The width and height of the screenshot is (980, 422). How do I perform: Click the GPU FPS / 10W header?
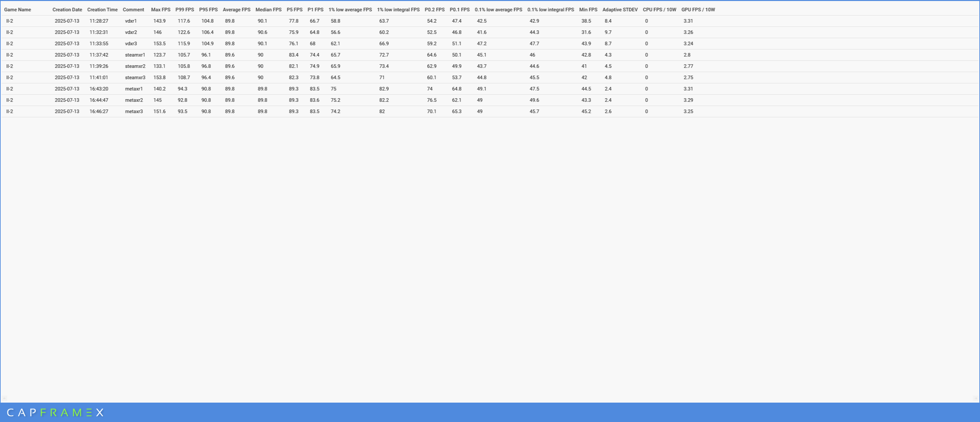coord(698,9)
